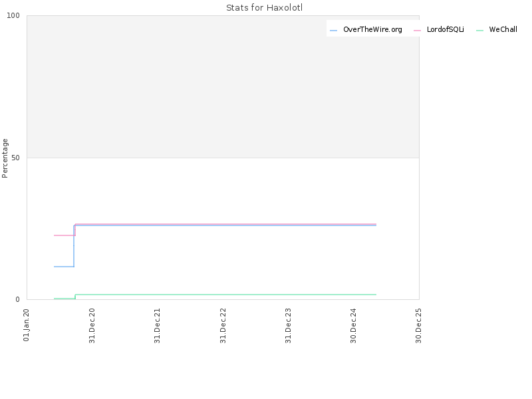Click the 31.Dec.22 x-axis date label
This screenshot has height=399, width=532.
223,326
